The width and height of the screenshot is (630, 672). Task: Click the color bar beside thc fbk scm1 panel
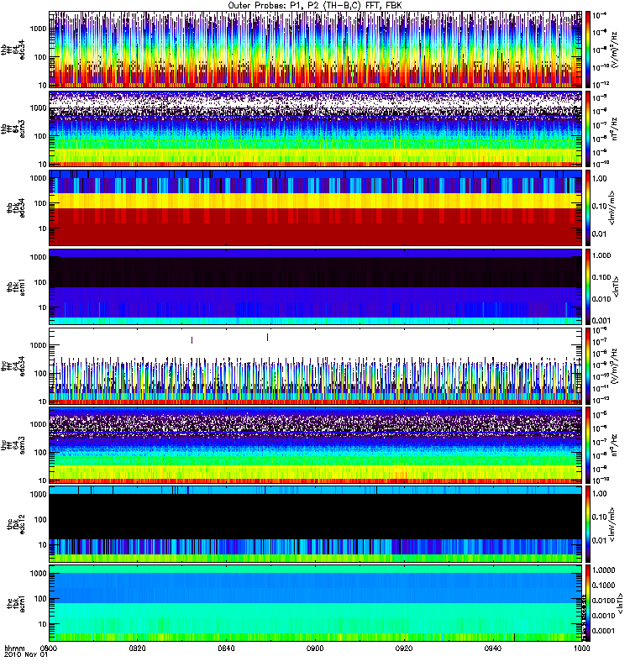(x=588, y=603)
